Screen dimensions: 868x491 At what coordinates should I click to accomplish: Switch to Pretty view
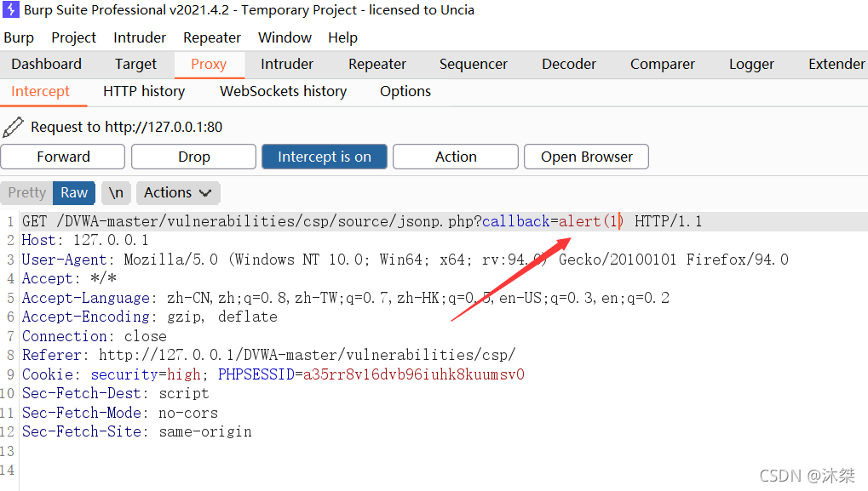tap(26, 193)
